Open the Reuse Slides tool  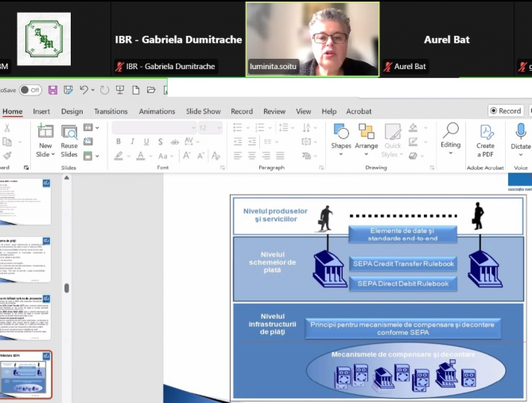pos(69,141)
